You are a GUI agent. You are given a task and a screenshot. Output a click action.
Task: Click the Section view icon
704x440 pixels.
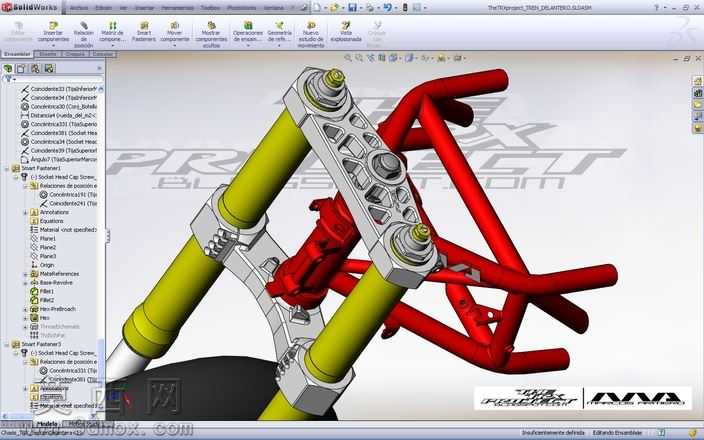tap(382, 58)
